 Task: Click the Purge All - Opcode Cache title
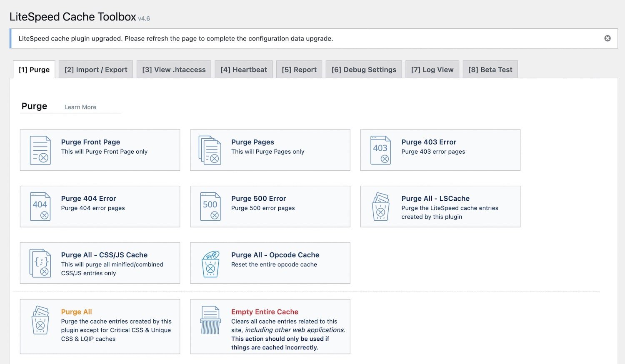(275, 255)
